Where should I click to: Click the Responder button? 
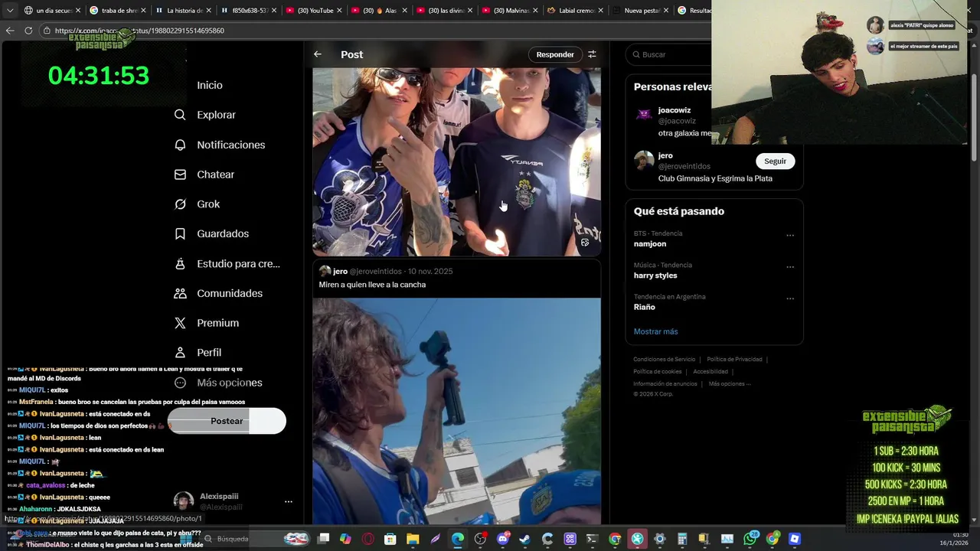click(x=555, y=54)
